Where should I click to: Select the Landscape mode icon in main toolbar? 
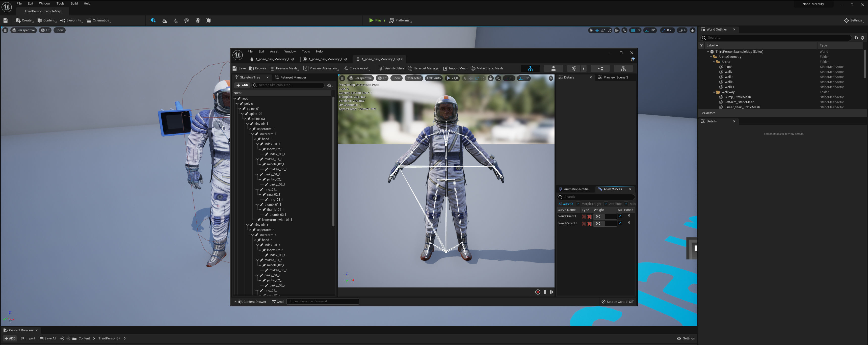tap(164, 20)
